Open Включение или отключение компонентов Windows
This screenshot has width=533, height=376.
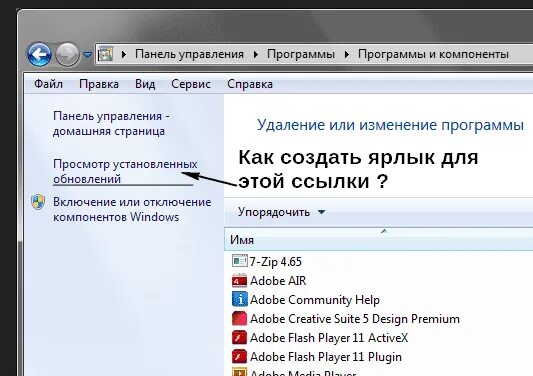(132, 209)
